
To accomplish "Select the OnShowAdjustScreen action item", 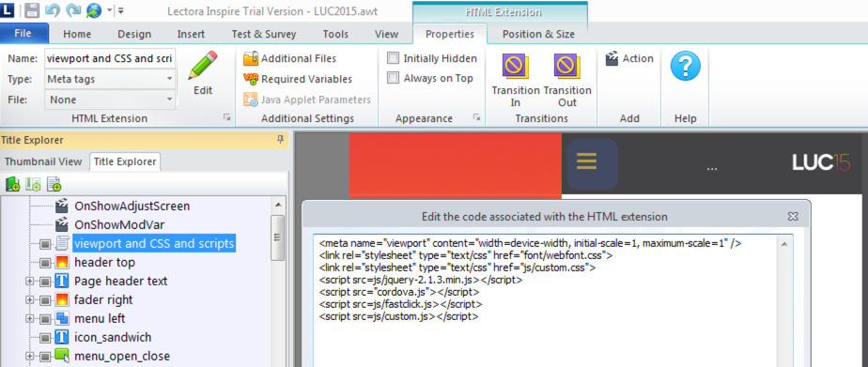I will coord(132,206).
